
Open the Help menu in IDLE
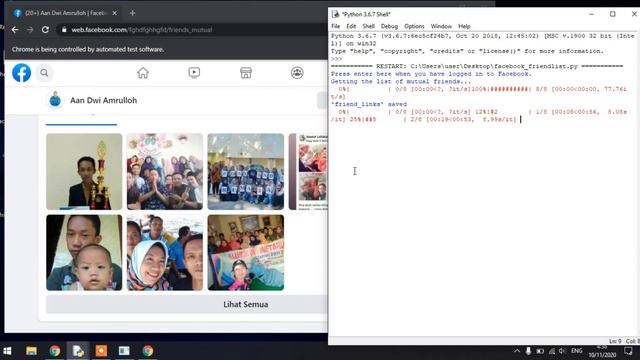464,26
